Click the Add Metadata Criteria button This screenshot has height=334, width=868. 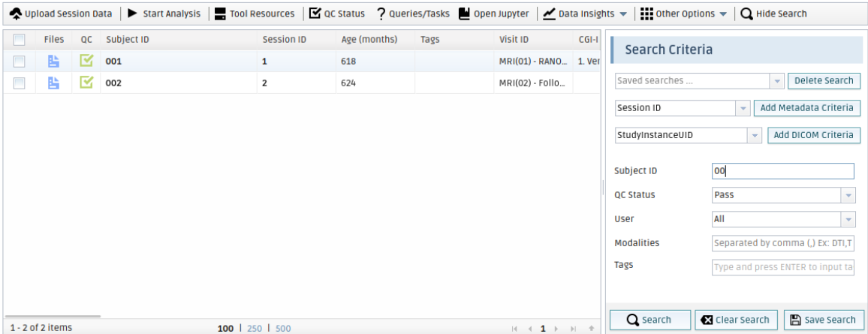click(x=806, y=108)
